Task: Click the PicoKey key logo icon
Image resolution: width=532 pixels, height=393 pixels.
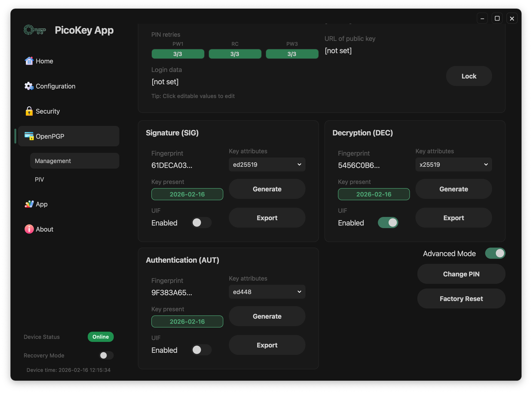Action: [x=35, y=30]
